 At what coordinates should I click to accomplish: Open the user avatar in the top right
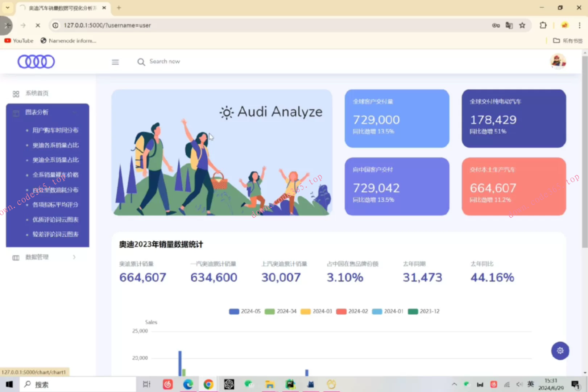click(558, 61)
